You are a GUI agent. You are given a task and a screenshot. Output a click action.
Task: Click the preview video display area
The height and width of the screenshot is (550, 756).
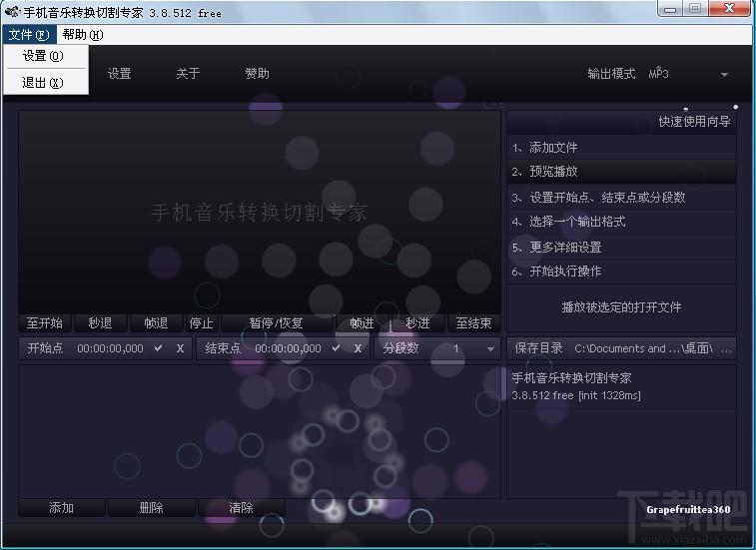pyautogui.click(x=260, y=212)
